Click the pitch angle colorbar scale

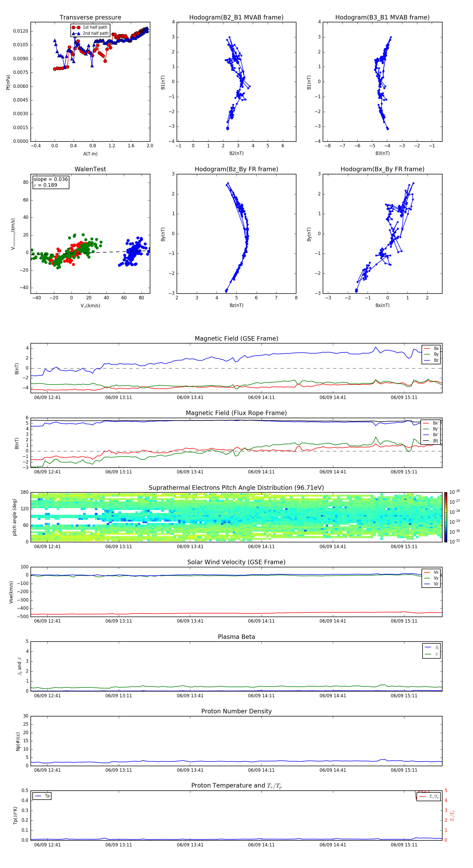point(446,517)
